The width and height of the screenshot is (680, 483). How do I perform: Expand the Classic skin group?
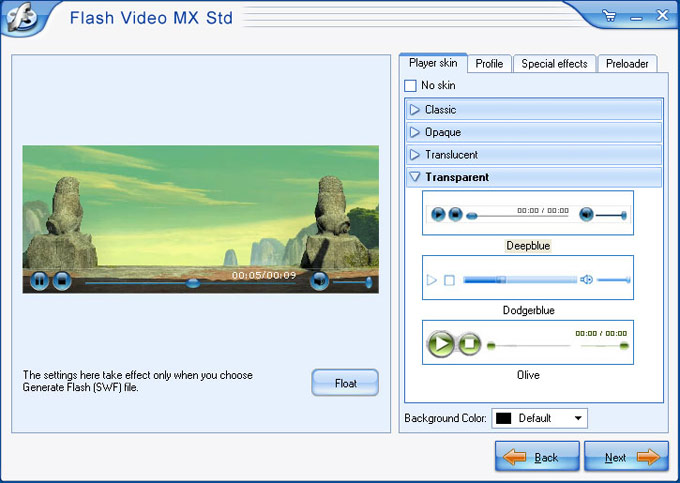click(x=534, y=110)
